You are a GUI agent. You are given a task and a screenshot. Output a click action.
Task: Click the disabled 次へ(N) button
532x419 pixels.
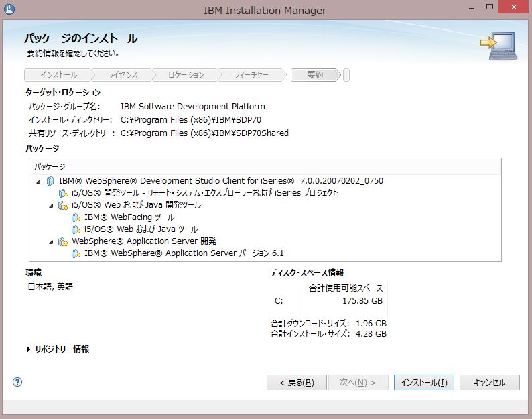[358, 383]
